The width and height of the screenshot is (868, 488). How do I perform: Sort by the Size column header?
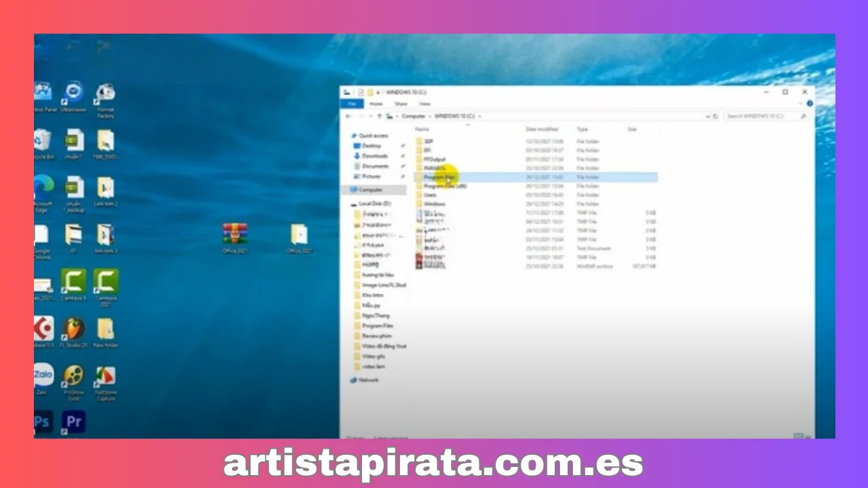coord(632,129)
